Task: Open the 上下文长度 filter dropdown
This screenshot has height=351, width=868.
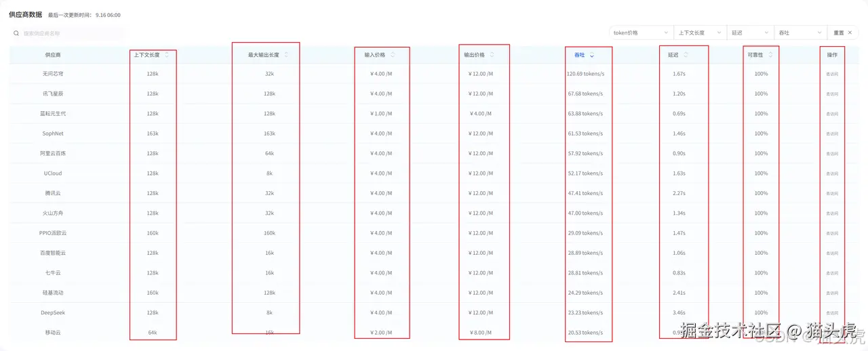Action: point(701,33)
